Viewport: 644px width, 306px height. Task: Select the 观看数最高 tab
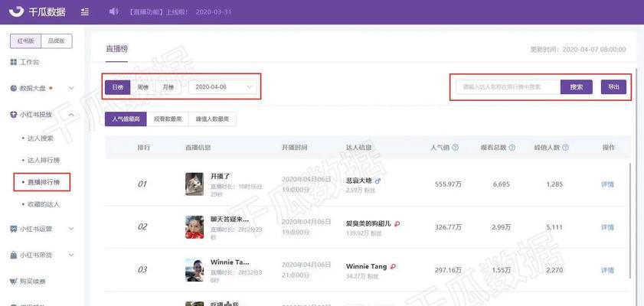[168, 119]
